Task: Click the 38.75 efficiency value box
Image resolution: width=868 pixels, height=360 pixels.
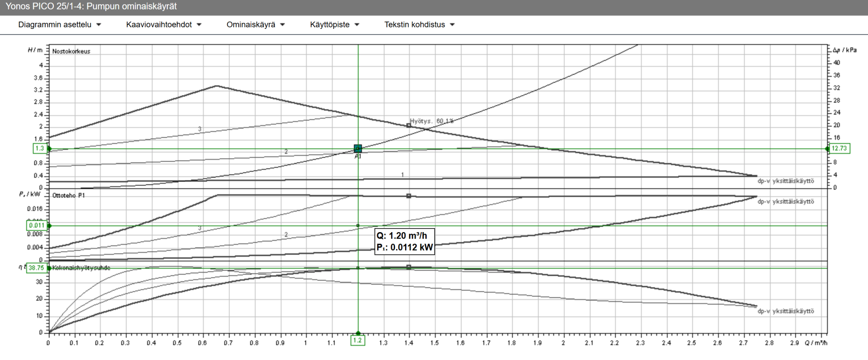Action: 36,268
